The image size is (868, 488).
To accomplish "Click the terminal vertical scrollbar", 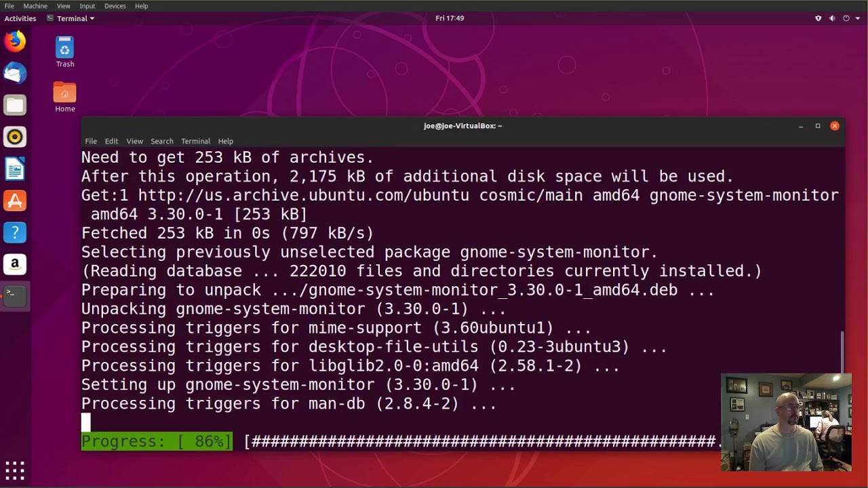I will (x=842, y=352).
